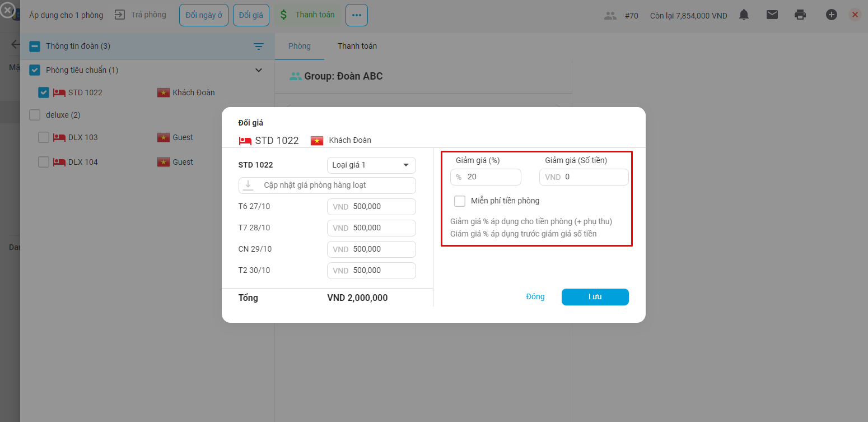This screenshot has width=868, height=422.
Task: Click the filter icon in group info
Action: pos(259,47)
